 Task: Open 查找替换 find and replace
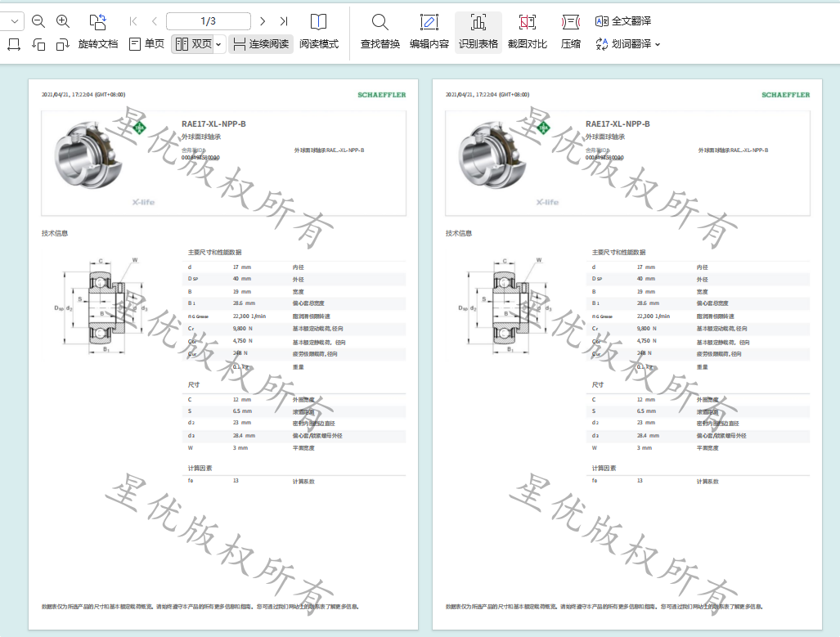[x=380, y=31]
